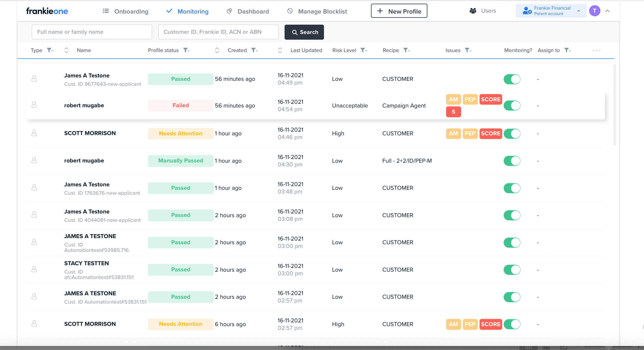Screen dimensions: 644x350
Task: Open the Risk Level filter dropdown
Action: tap(364, 50)
